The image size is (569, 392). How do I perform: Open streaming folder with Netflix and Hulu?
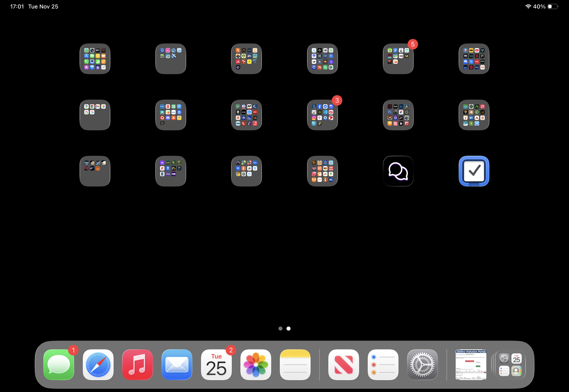pos(474,59)
